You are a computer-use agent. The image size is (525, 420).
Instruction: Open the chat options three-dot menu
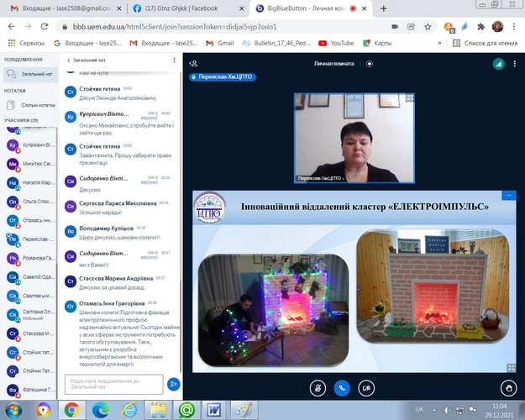(x=174, y=60)
